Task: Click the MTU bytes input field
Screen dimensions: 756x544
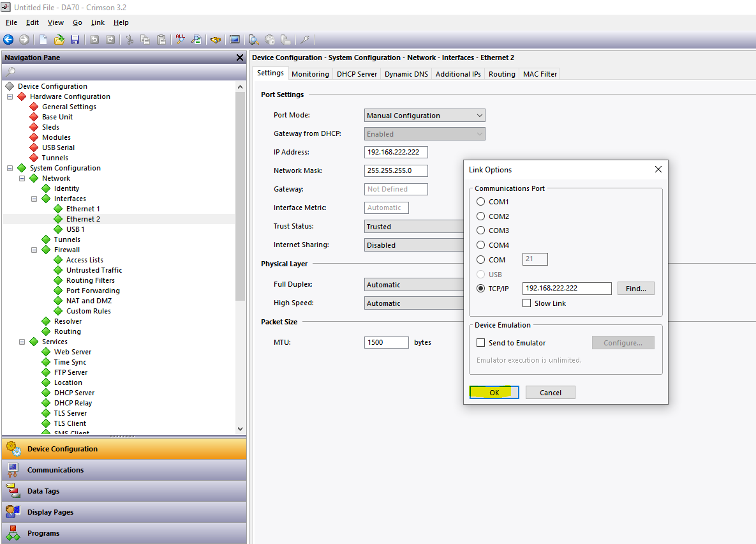Action: [386, 342]
